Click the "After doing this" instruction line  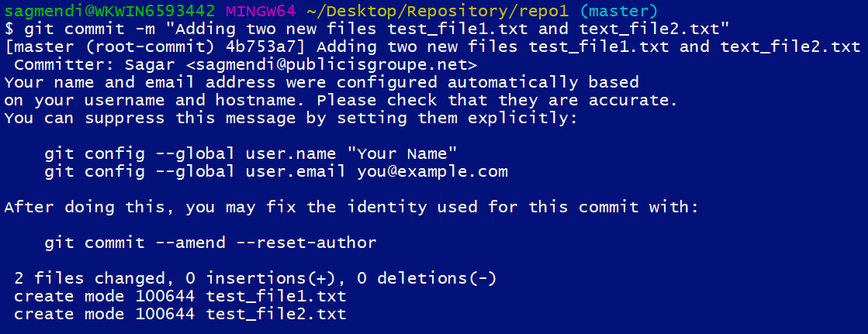351,208
